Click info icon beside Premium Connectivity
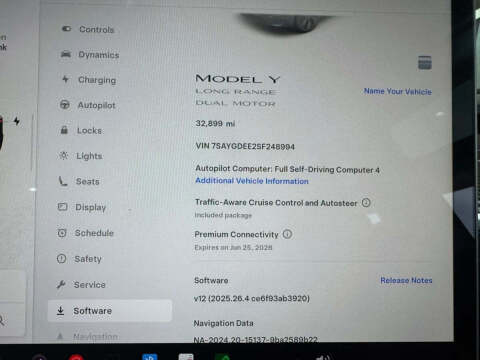 287,234
